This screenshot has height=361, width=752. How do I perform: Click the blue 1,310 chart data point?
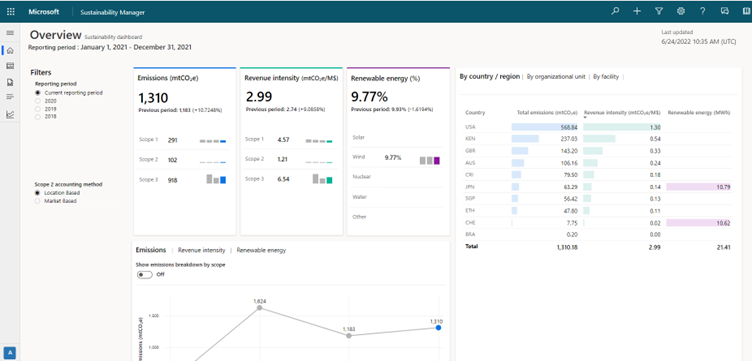438,327
